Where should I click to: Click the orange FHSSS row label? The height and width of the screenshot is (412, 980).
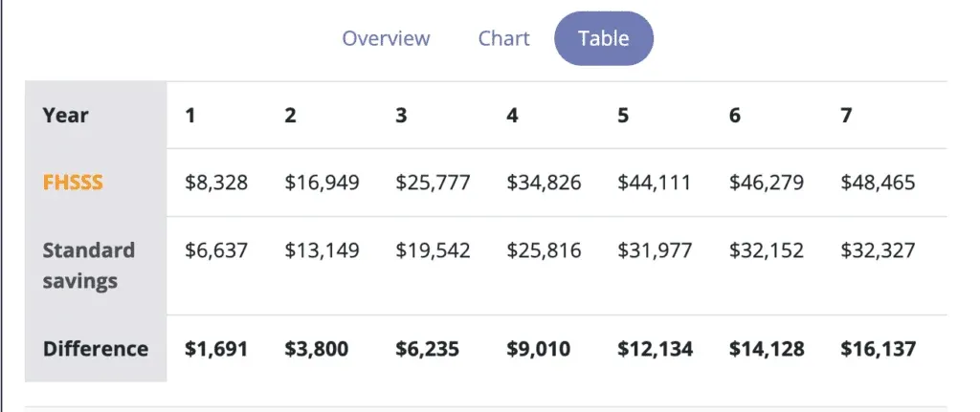[x=73, y=183]
